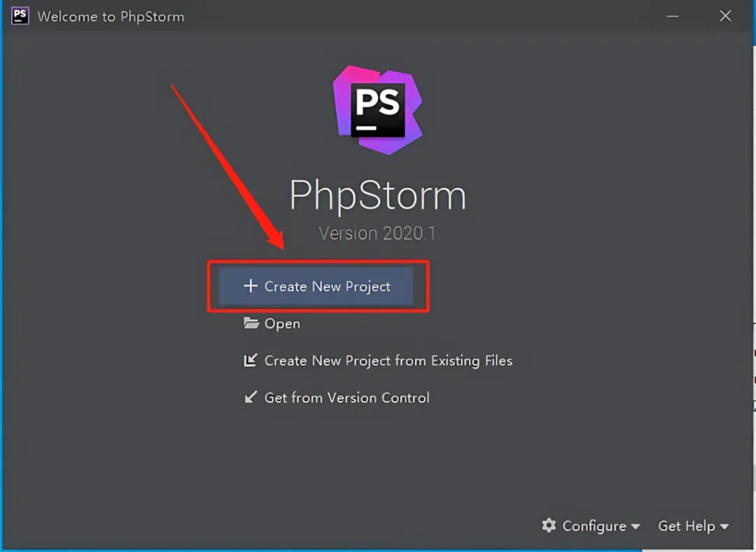Choose the Open project text link
The image size is (756, 552).
(x=282, y=323)
